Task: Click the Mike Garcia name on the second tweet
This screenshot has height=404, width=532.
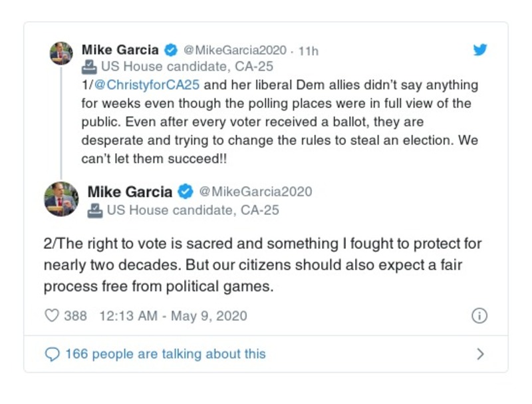Action: coord(130,192)
